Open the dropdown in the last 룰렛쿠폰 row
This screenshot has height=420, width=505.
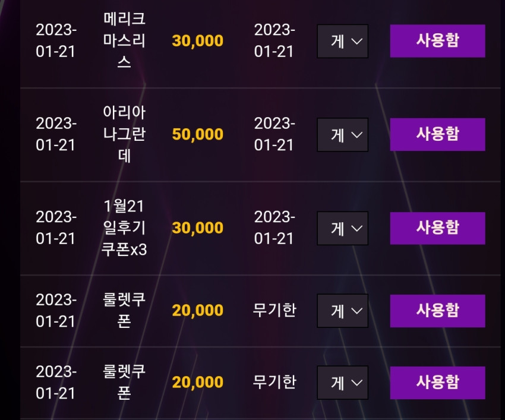tap(342, 383)
